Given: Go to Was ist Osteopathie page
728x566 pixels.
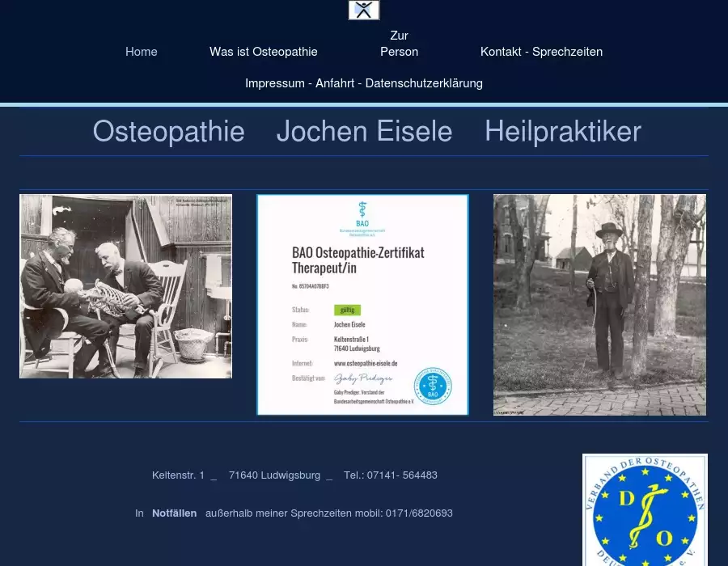Looking at the screenshot, I should coord(263,52).
